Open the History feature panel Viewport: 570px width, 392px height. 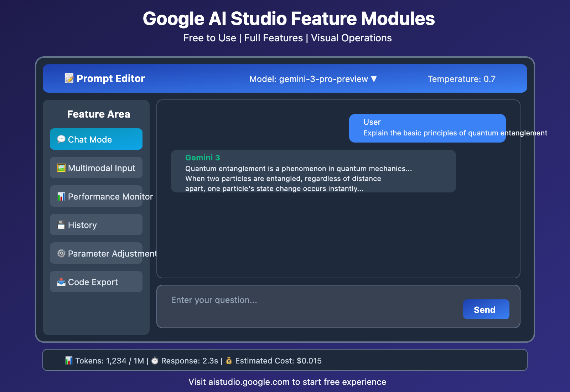click(96, 225)
